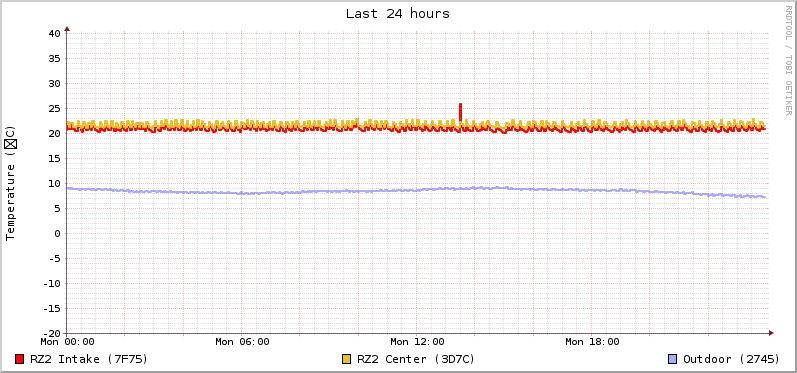Select the RZ2 Center (3D7C) legend label

click(416, 359)
